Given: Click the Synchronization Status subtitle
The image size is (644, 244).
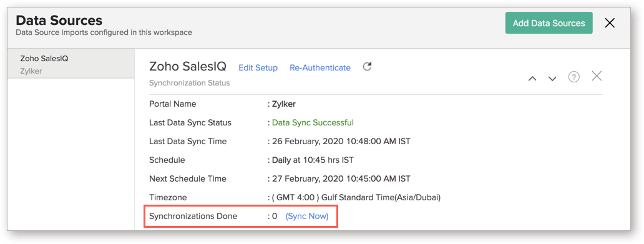Looking at the screenshot, I should pyautogui.click(x=189, y=83).
